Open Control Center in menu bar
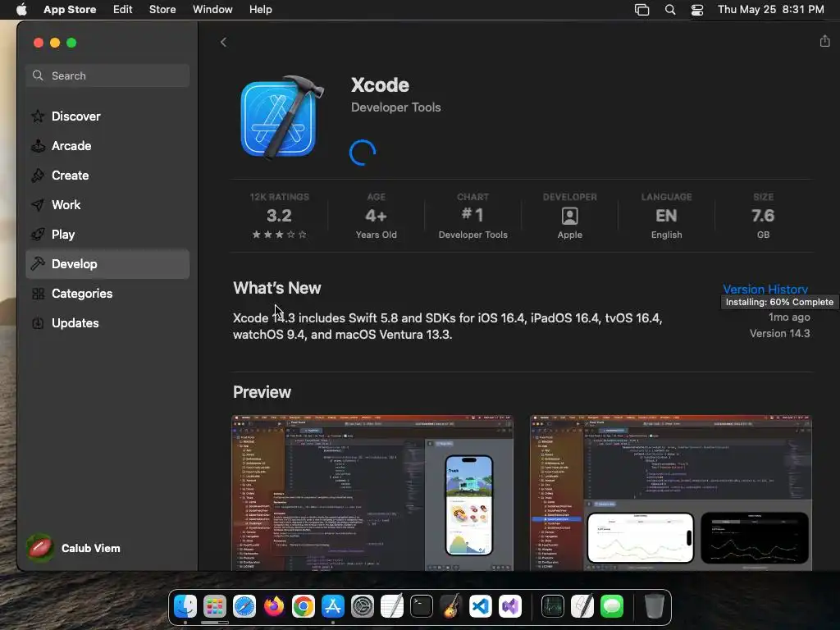The height and width of the screenshot is (630, 840). [697, 10]
